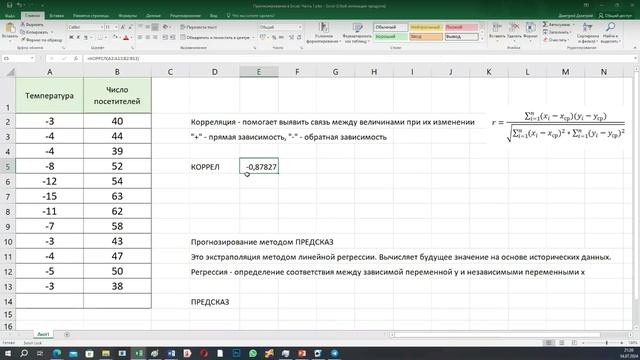Click Delete cells icon in Cells group
This screenshot has height=360, width=640.
[x=514, y=27]
